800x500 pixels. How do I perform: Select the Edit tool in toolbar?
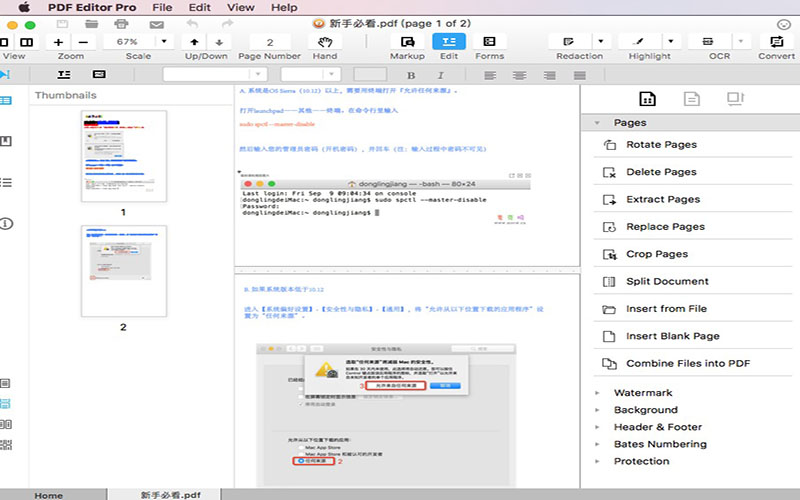pyautogui.click(x=449, y=42)
